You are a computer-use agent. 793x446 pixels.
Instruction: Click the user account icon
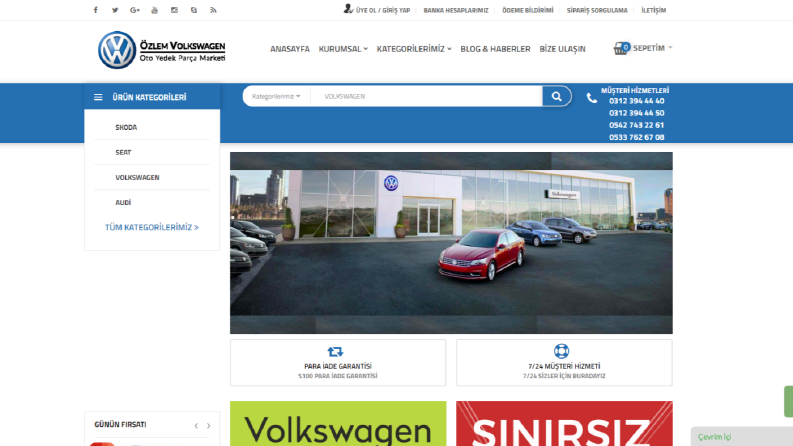tap(348, 9)
